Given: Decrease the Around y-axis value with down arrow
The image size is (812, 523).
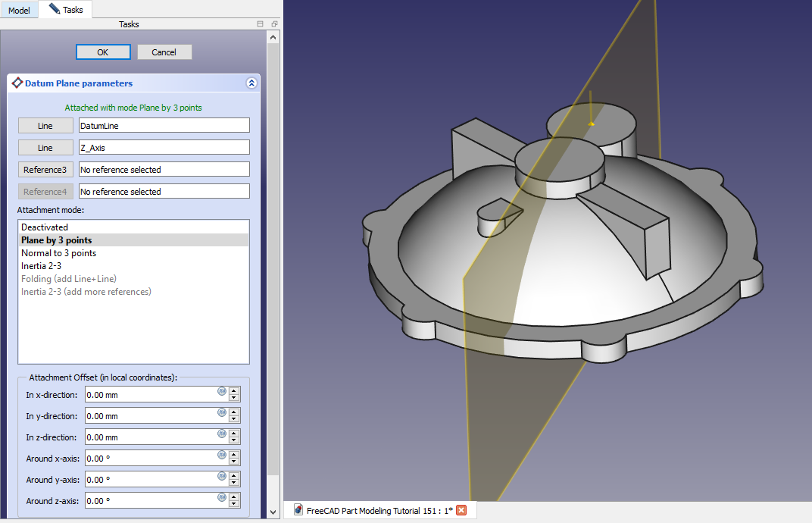Looking at the screenshot, I should click(234, 484).
